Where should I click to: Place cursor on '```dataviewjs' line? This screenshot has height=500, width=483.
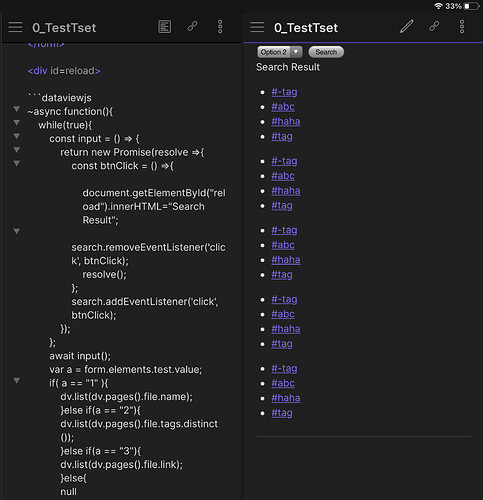click(60, 98)
